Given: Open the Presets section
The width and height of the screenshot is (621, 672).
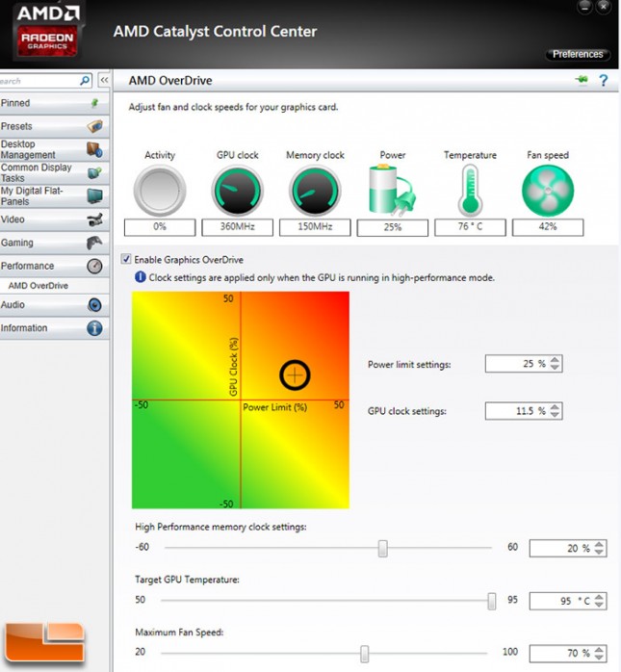Looking at the screenshot, I should 55,126.
